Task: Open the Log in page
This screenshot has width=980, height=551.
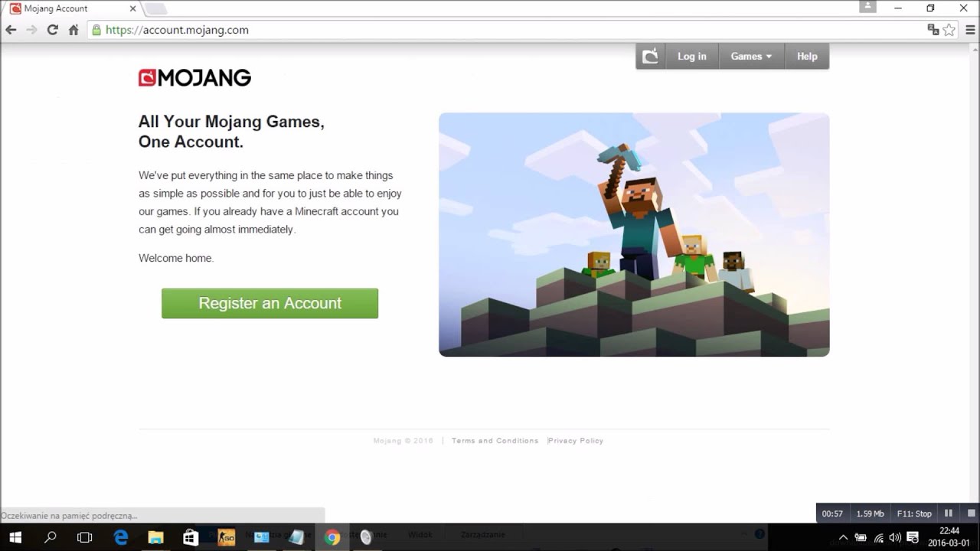Action: (x=691, y=56)
